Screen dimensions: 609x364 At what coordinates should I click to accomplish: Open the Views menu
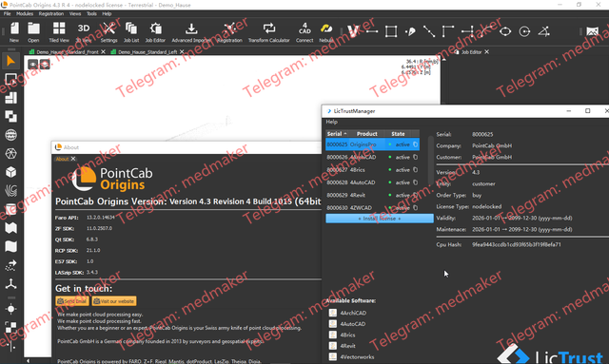(x=75, y=13)
